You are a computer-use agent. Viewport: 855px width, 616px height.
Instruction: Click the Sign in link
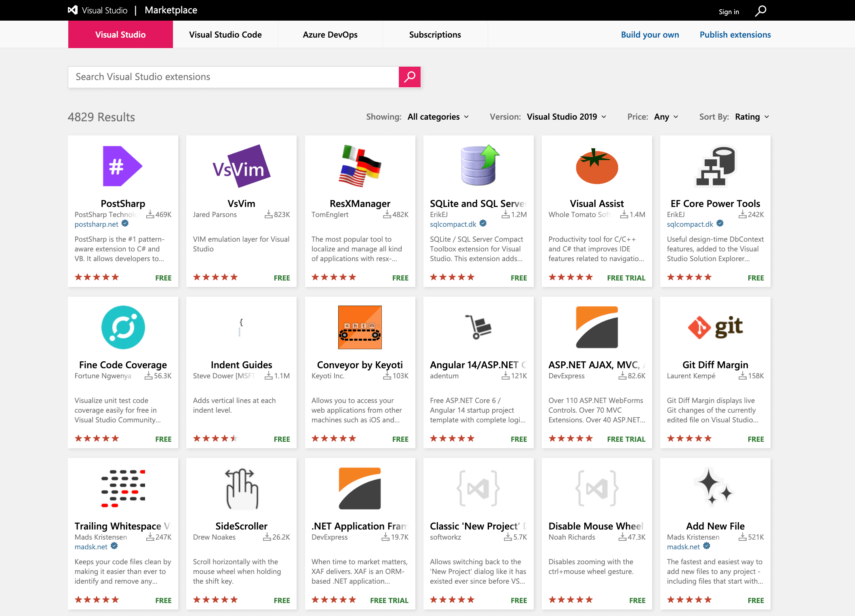[x=729, y=12]
